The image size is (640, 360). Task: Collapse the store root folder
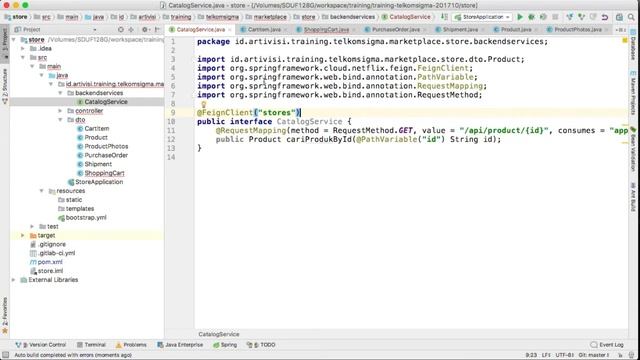(x=13, y=40)
